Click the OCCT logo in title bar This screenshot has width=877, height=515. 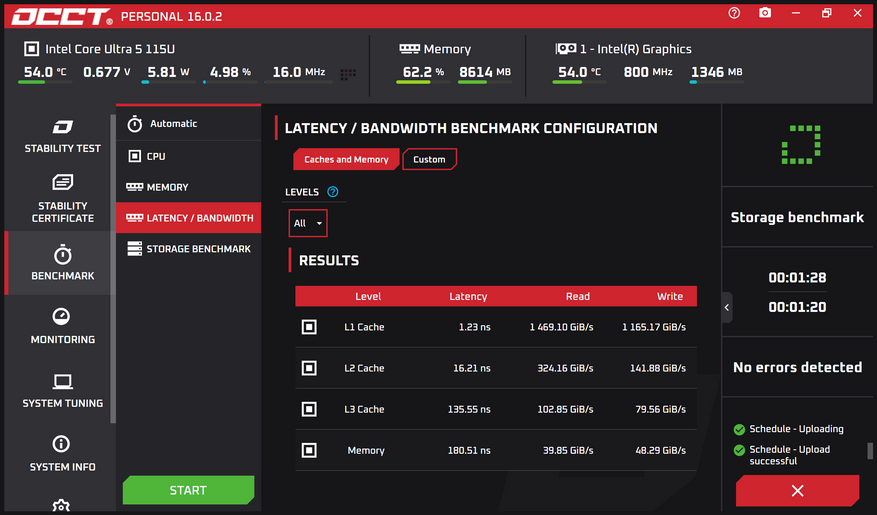62,16
